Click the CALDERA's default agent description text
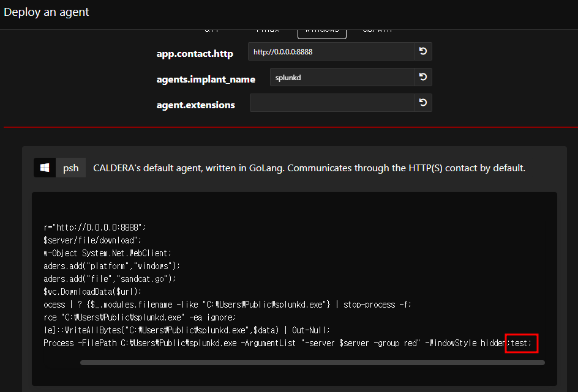The image size is (578, 392). [309, 168]
